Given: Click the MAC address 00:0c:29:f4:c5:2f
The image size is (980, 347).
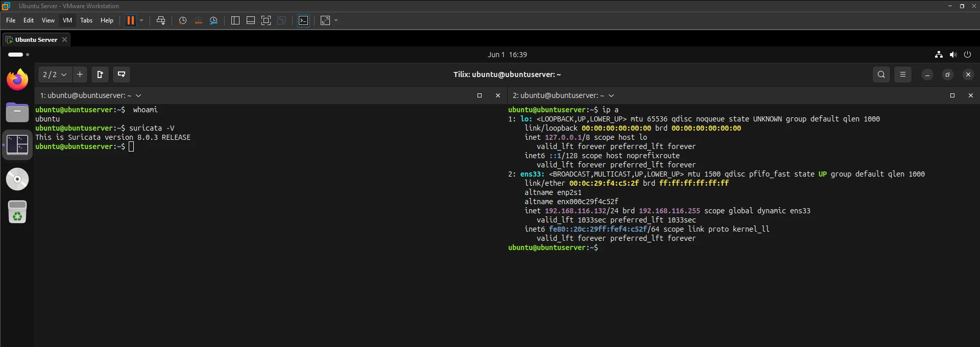Looking at the screenshot, I should tap(604, 183).
